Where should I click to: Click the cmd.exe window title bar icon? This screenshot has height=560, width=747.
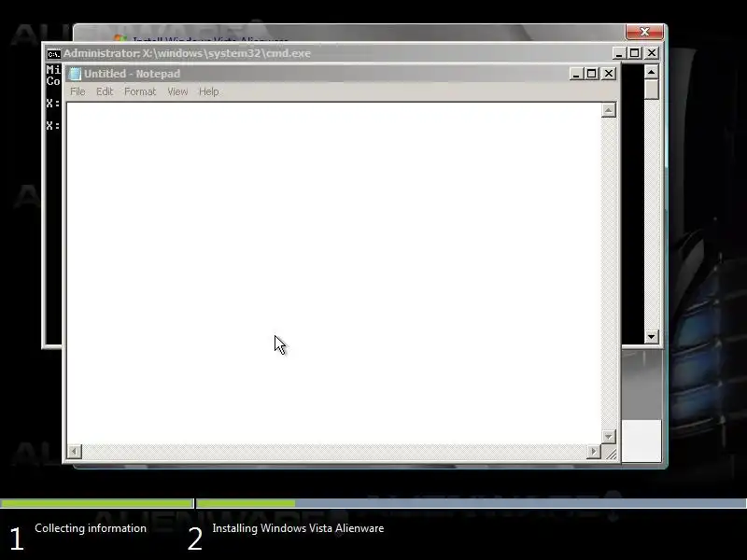click(53, 54)
